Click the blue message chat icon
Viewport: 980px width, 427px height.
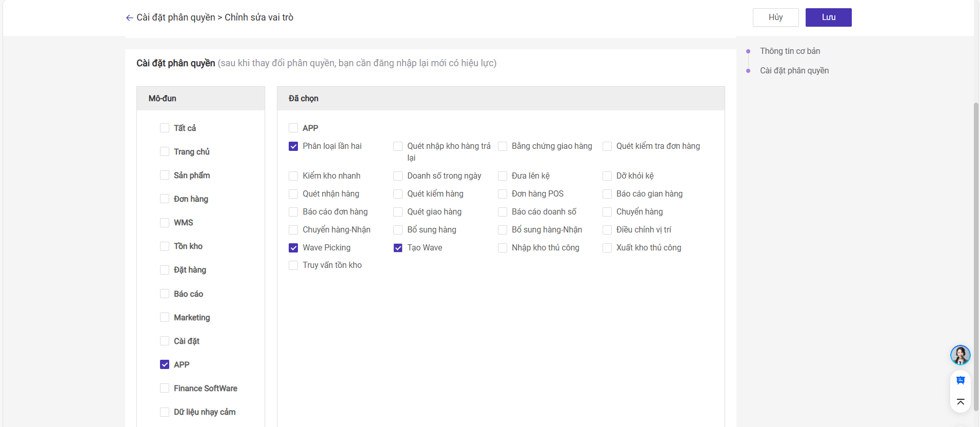tap(961, 380)
